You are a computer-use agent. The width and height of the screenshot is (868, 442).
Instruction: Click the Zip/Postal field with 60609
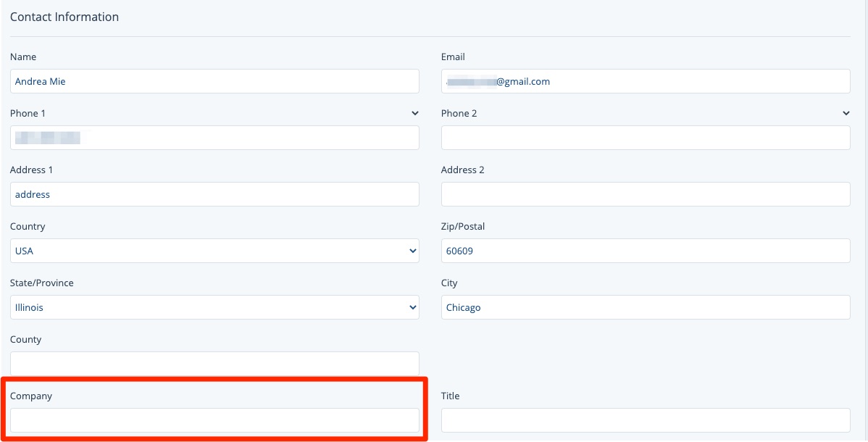tap(645, 251)
